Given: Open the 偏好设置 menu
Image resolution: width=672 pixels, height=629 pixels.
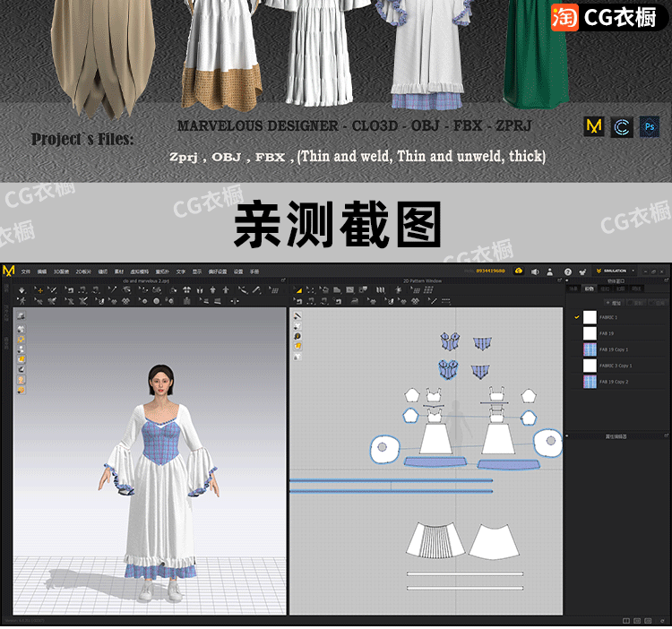Looking at the screenshot, I should click(x=218, y=271).
